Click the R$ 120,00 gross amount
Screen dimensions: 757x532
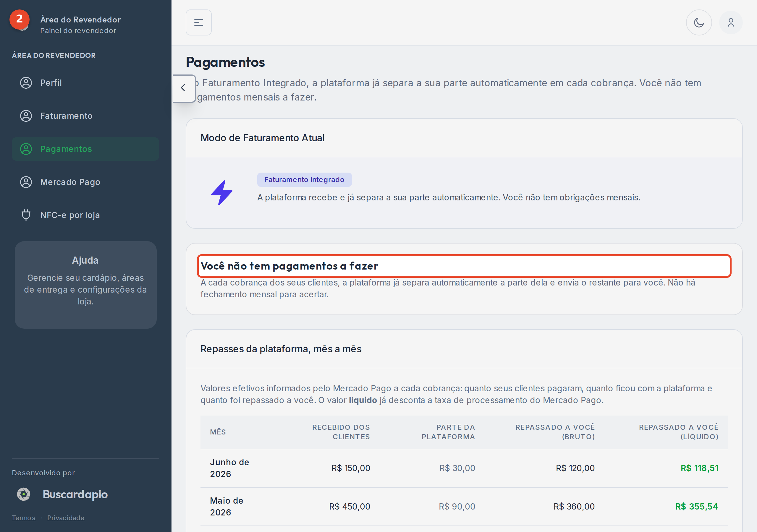[575, 468]
